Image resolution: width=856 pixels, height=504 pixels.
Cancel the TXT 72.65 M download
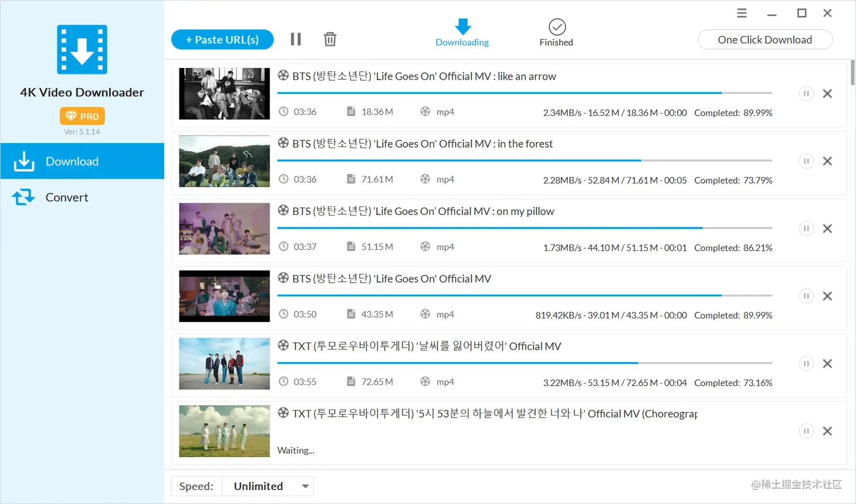(x=827, y=363)
